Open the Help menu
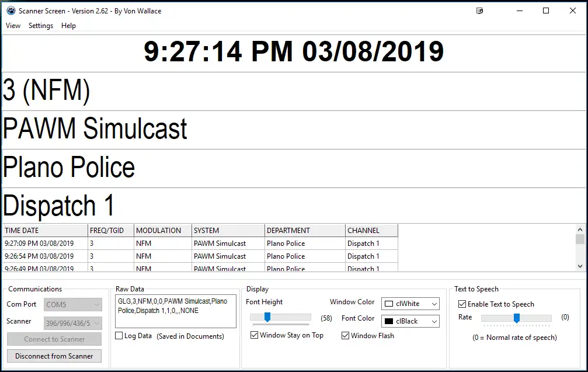The image size is (588, 372). 69,26
